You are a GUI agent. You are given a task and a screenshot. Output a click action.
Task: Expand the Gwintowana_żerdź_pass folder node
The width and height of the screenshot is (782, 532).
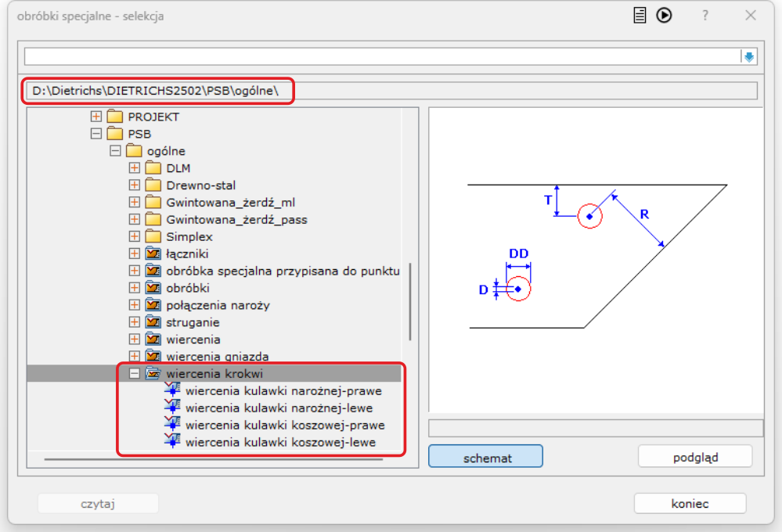click(x=134, y=219)
